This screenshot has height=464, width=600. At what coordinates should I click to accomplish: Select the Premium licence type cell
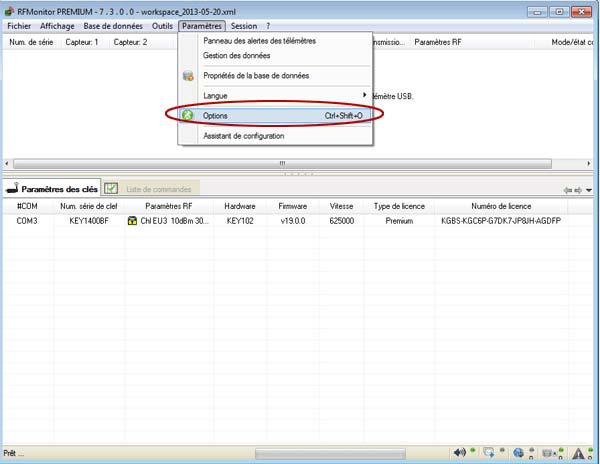point(399,221)
